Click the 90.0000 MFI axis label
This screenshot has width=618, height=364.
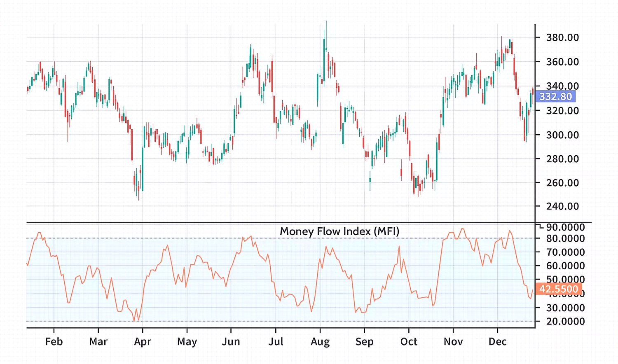tap(565, 227)
